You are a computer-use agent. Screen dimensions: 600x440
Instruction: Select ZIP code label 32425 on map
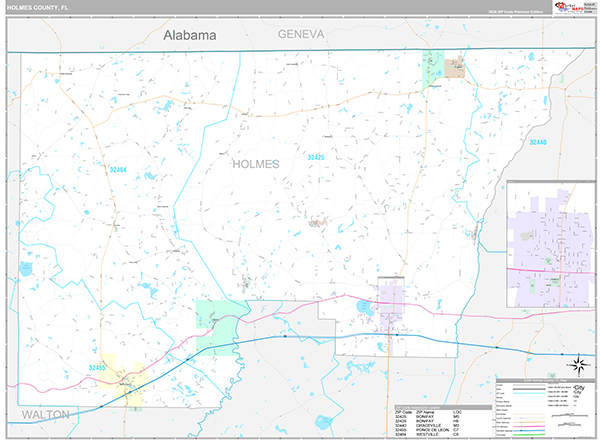316,157
